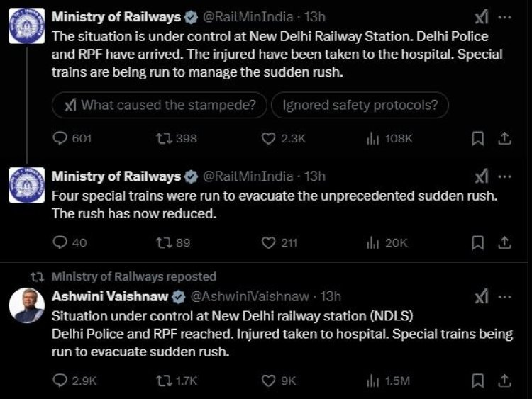Open more options on Ashwini Vaishnaw tweet
Screen dimensions: 532x399
coord(504,296)
